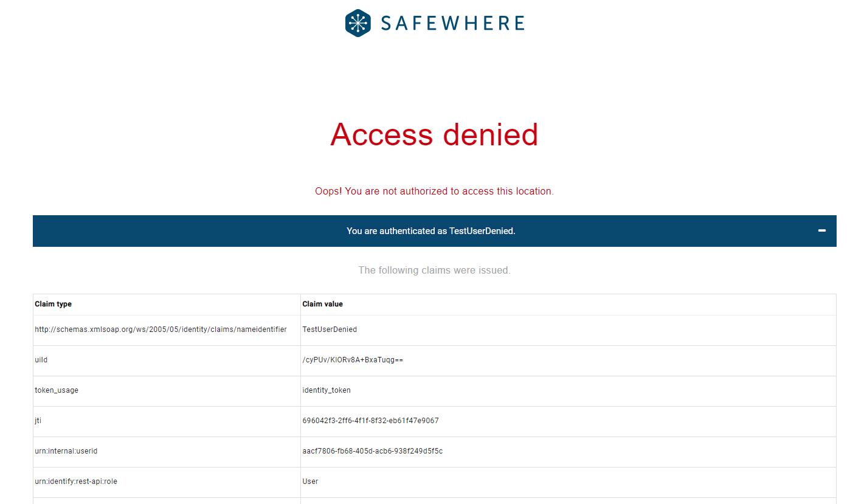The width and height of the screenshot is (850, 504).
Task: Select the token_usage claim type cell
Action: [57, 390]
